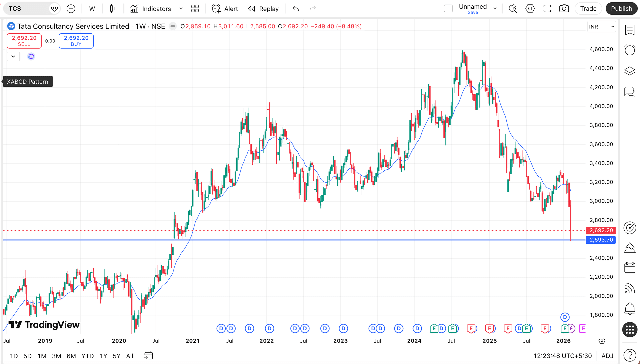Open the alerts clock icon in sidebar
This screenshot has height=364, width=640.
[x=630, y=50]
